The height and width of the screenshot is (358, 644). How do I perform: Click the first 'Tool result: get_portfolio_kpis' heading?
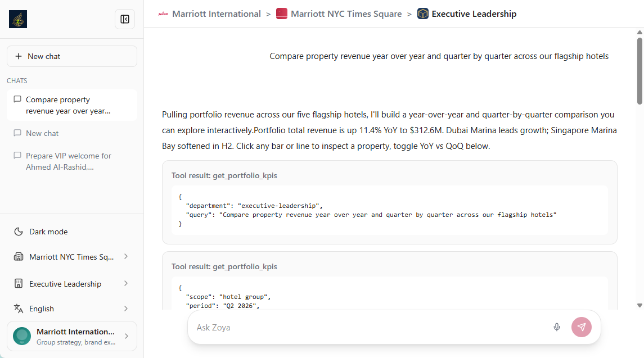[x=224, y=175]
